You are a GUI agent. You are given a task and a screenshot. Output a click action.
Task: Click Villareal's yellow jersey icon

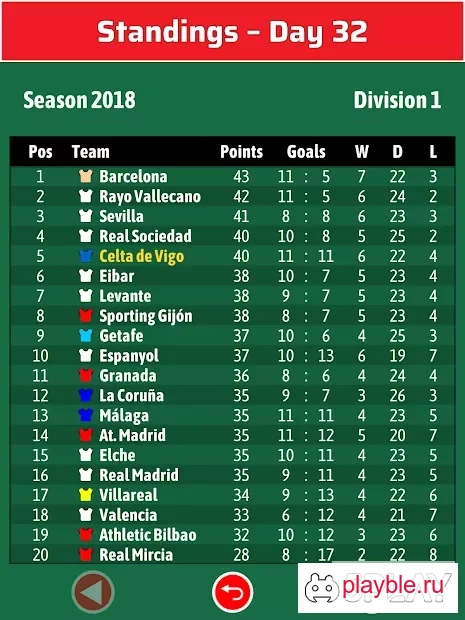coord(86,495)
